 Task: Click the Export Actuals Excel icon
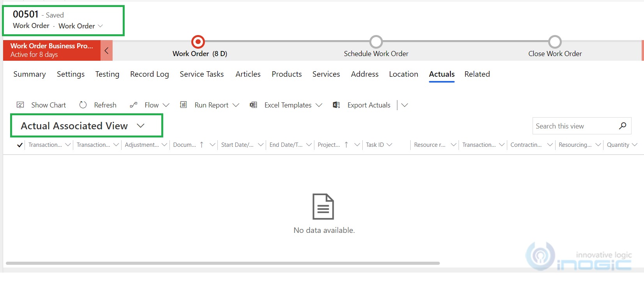click(x=336, y=105)
